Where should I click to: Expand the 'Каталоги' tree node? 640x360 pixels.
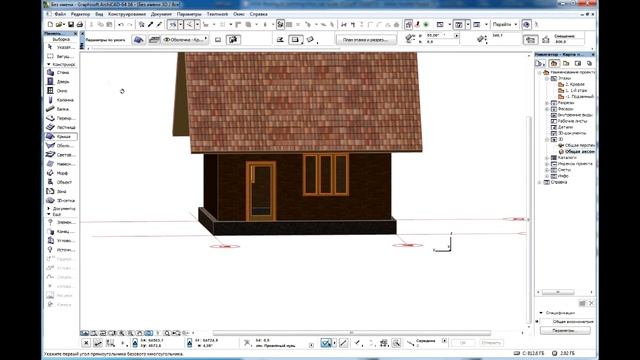[547, 158]
